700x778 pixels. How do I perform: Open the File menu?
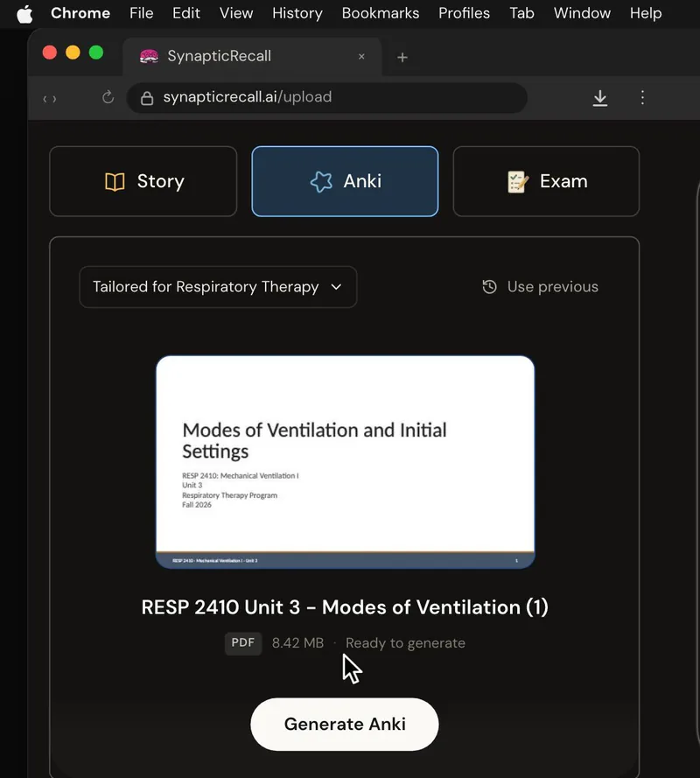(142, 13)
